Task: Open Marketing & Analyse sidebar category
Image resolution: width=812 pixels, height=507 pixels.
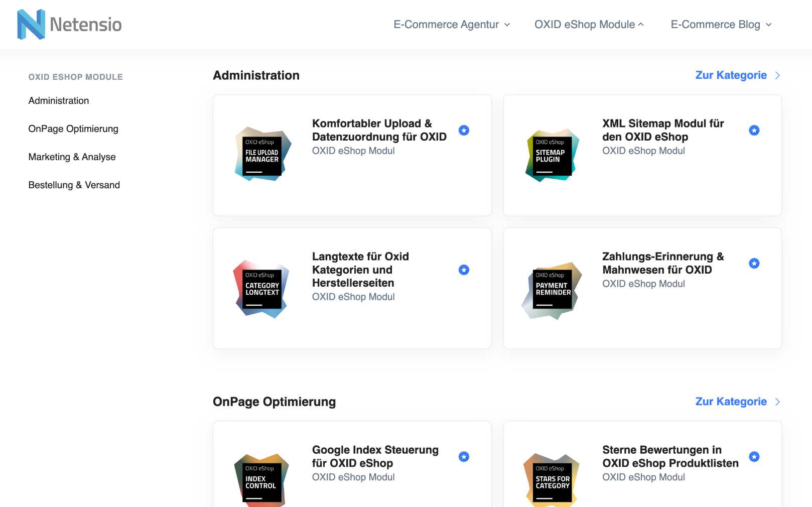Action: click(x=72, y=157)
